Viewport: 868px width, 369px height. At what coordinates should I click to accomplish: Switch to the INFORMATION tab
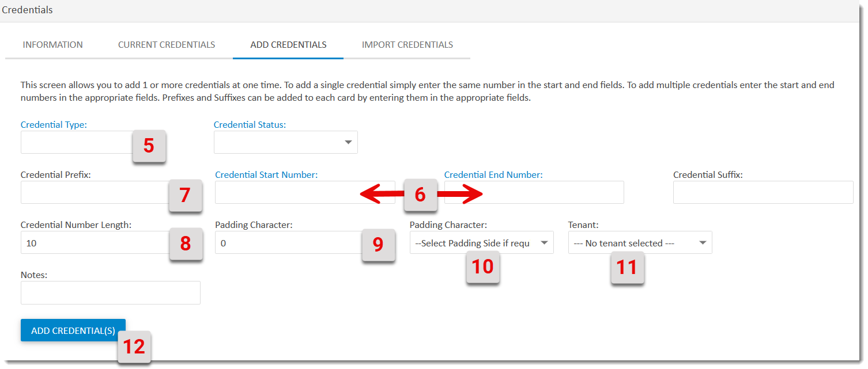point(52,44)
